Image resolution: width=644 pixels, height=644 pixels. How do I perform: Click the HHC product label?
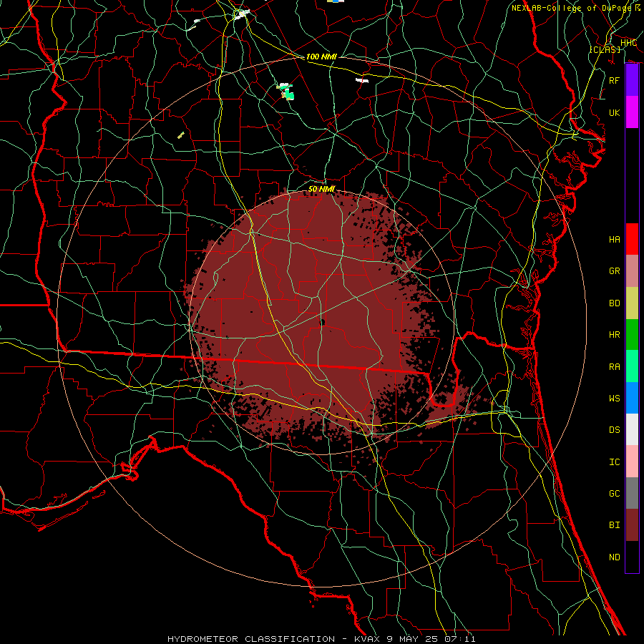click(628, 43)
